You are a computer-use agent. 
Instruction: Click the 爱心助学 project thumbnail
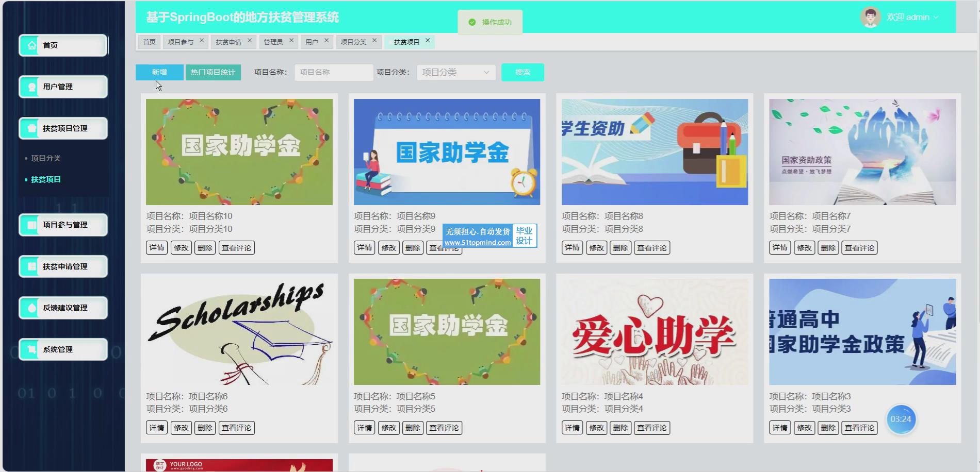654,332
